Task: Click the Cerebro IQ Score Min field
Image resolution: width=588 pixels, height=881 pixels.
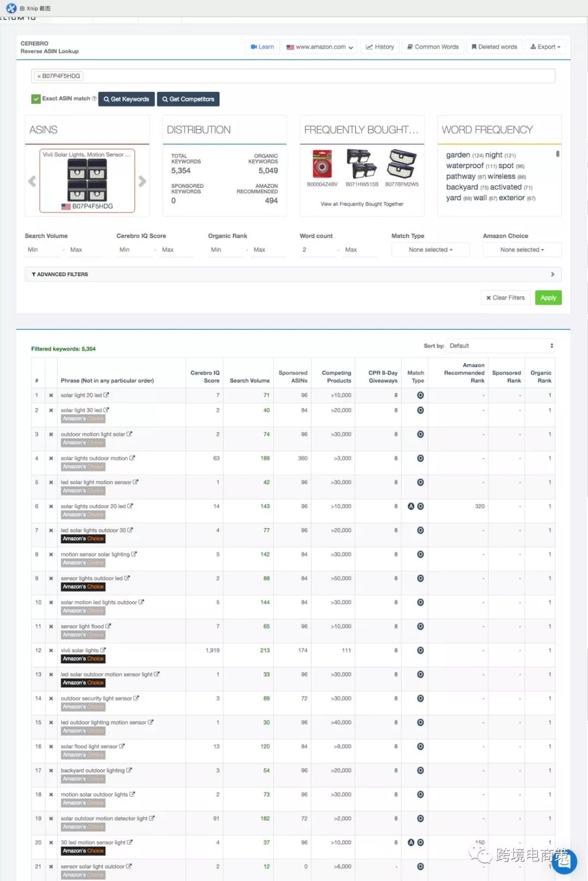Action: coord(134,250)
